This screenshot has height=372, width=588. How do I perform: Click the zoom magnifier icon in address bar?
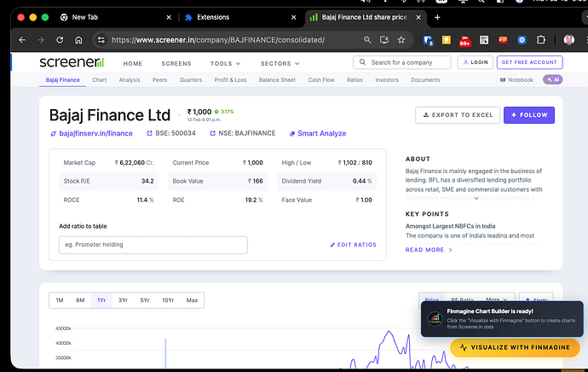point(367,40)
